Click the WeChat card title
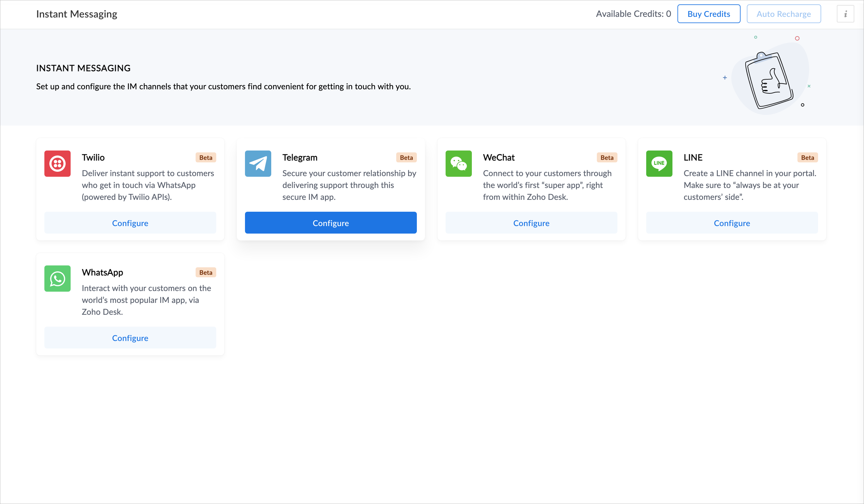 coord(498,157)
